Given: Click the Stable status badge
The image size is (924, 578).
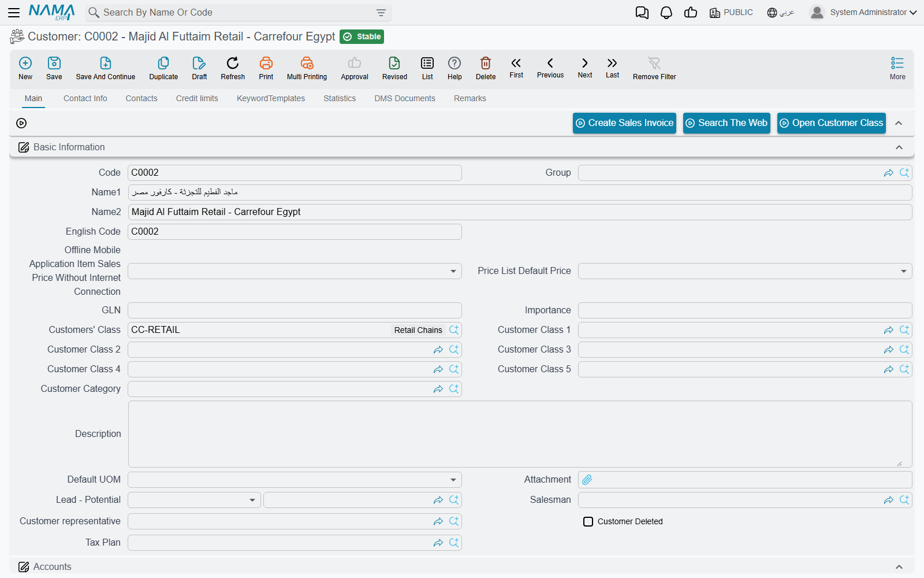Looking at the screenshot, I should [362, 37].
